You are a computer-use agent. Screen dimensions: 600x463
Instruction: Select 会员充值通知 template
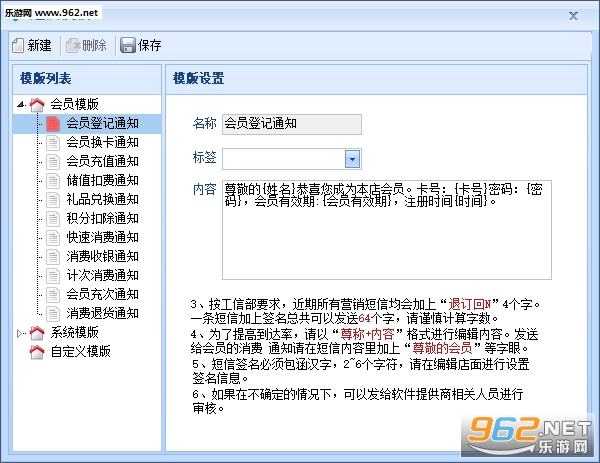(x=103, y=161)
